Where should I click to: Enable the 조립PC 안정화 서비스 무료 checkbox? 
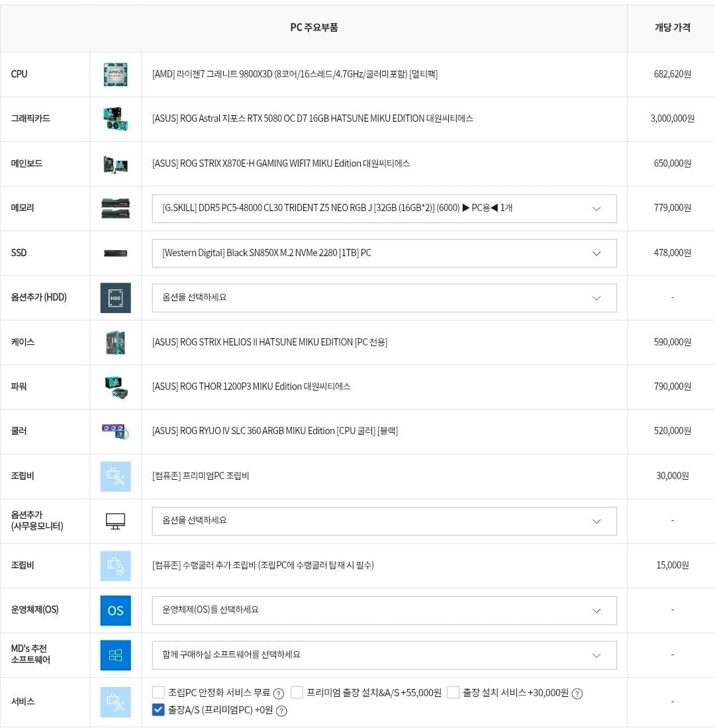[x=158, y=692]
